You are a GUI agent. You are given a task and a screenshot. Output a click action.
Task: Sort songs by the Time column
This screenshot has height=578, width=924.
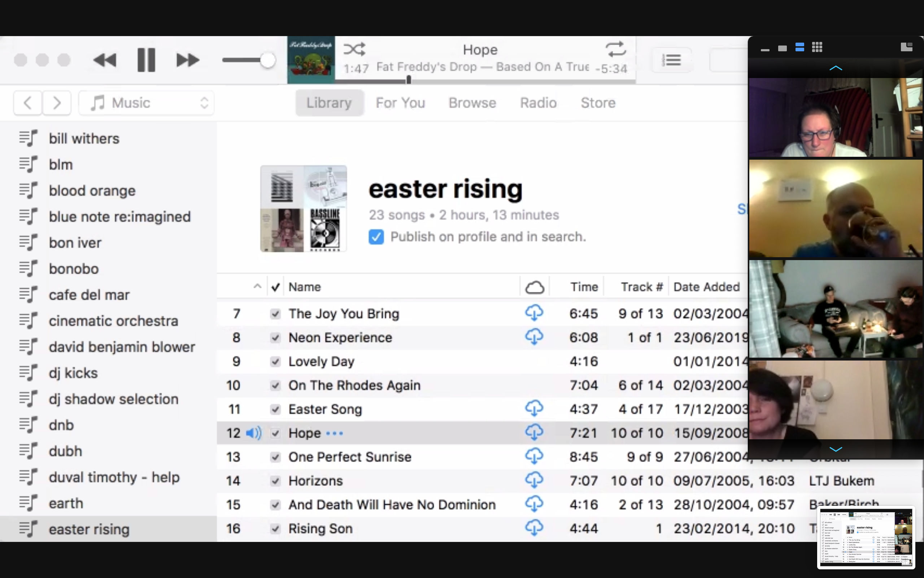click(x=584, y=287)
